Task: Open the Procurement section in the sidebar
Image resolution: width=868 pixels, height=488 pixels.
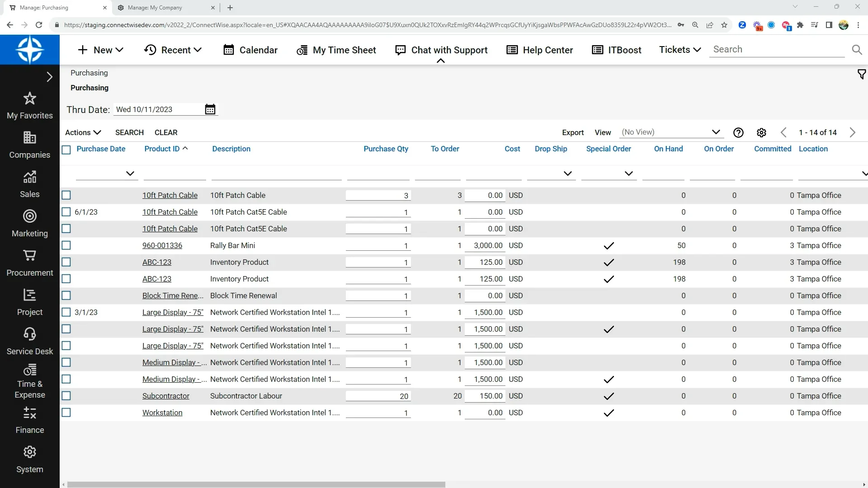Action: 29,263
